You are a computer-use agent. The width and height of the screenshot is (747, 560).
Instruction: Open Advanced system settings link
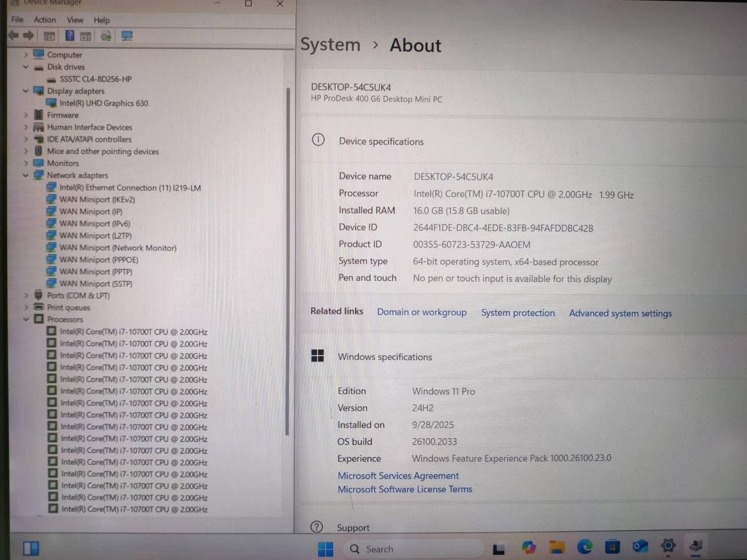point(620,313)
